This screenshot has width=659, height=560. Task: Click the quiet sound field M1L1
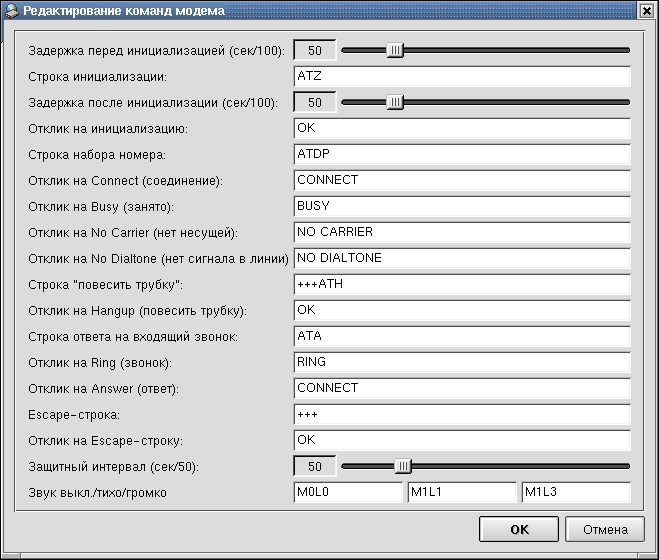coord(461,492)
